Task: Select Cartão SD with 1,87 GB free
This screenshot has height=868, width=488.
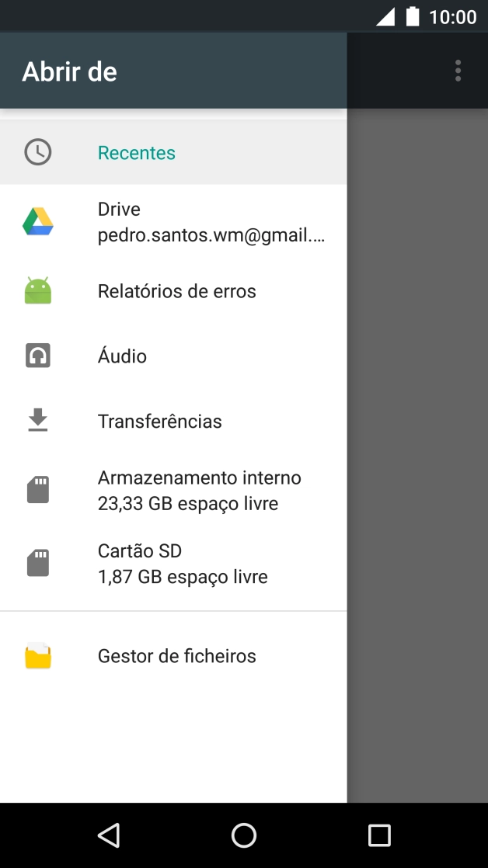Action: 182,562
